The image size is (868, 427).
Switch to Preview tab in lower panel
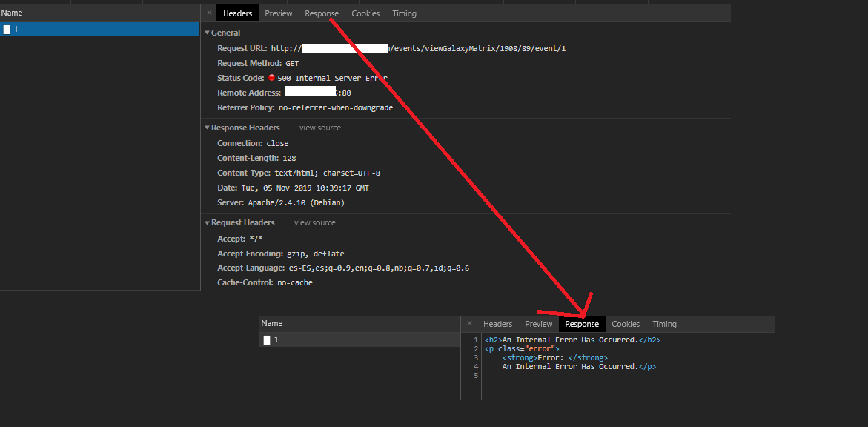pyautogui.click(x=539, y=324)
